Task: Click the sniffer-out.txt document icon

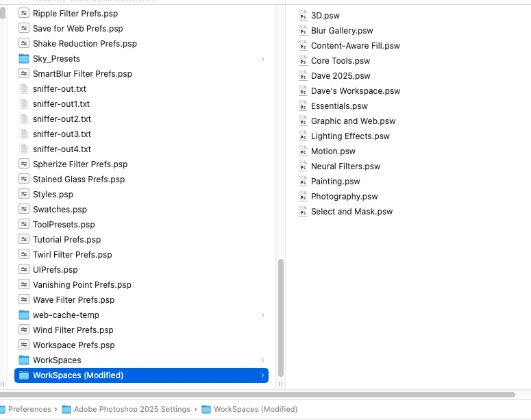Action: (24, 89)
